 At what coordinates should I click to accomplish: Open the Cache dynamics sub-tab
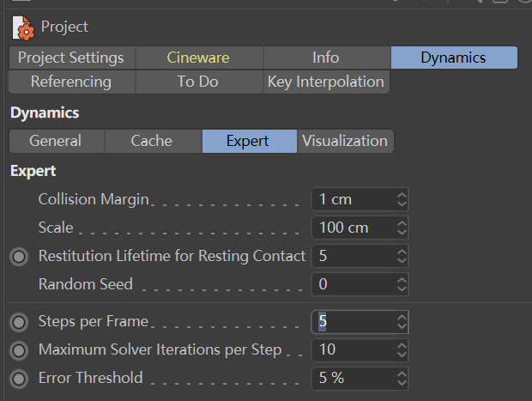pos(153,141)
